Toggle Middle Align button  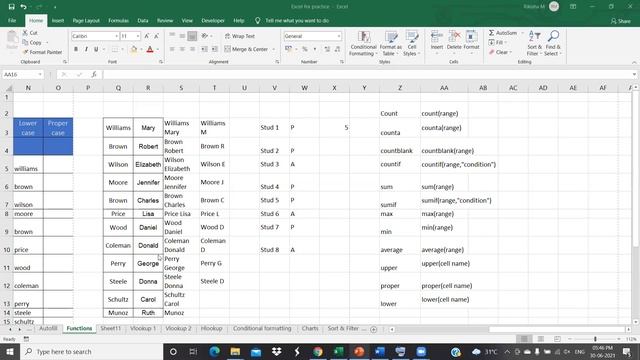pos(182,36)
